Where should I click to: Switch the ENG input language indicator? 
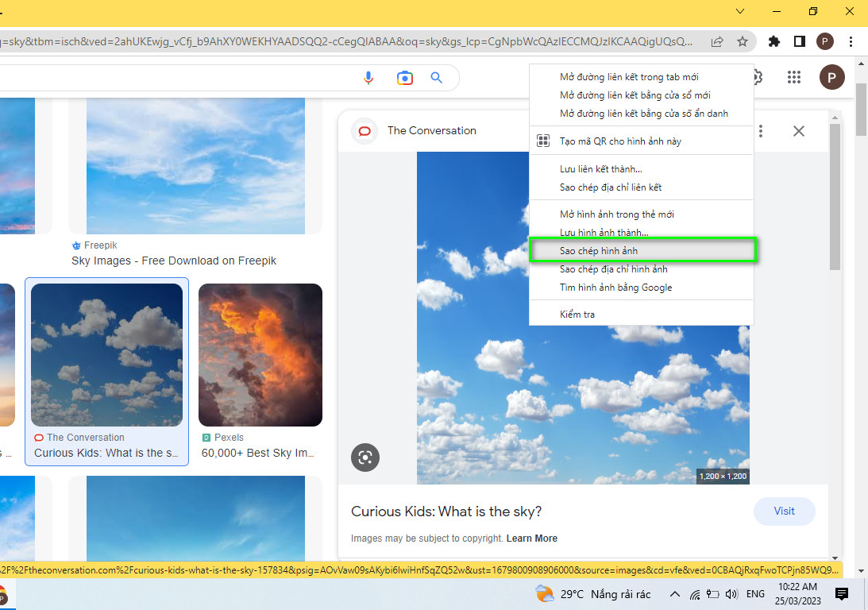(755, 594)
